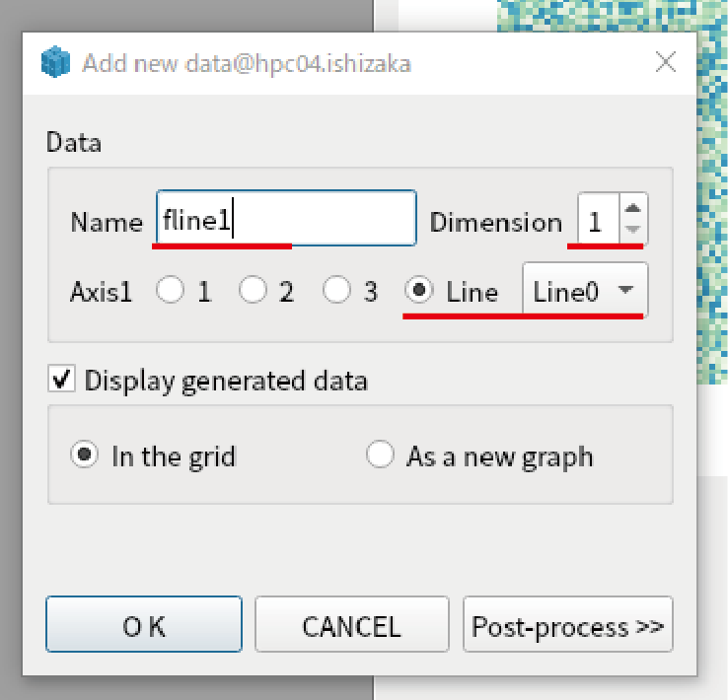728x700 pixels.
Task: Expand options with Post-process >> button
Action: (x=568, y=624)
